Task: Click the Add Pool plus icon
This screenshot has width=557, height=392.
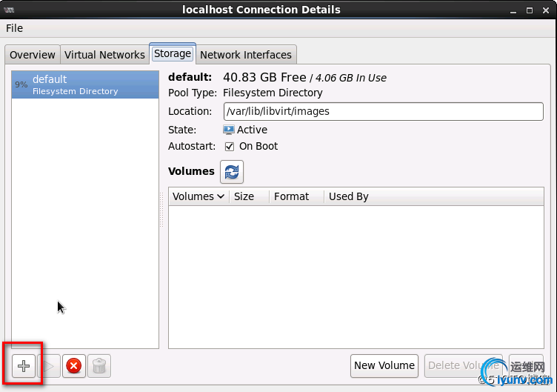Action: (x=24, y=366)
